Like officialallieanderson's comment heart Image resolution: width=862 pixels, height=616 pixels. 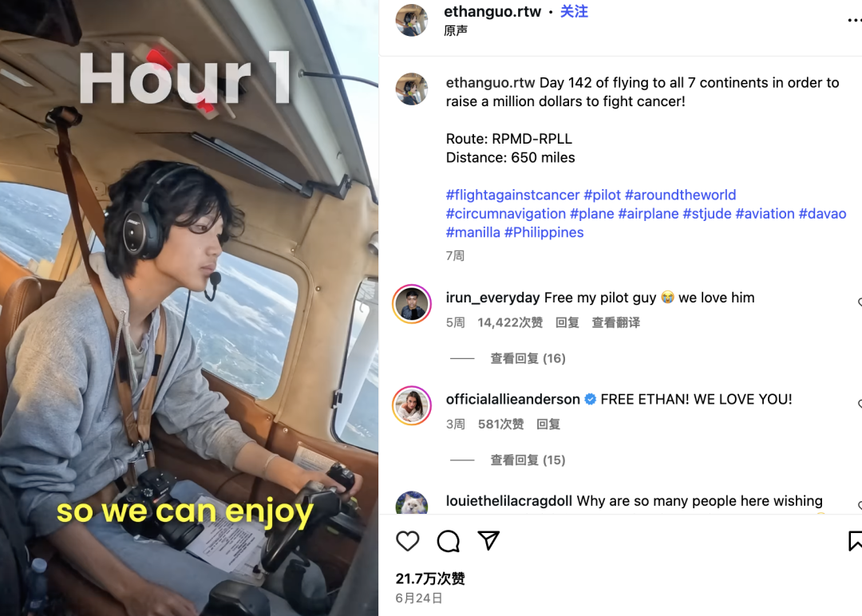(x=860, y=404)
